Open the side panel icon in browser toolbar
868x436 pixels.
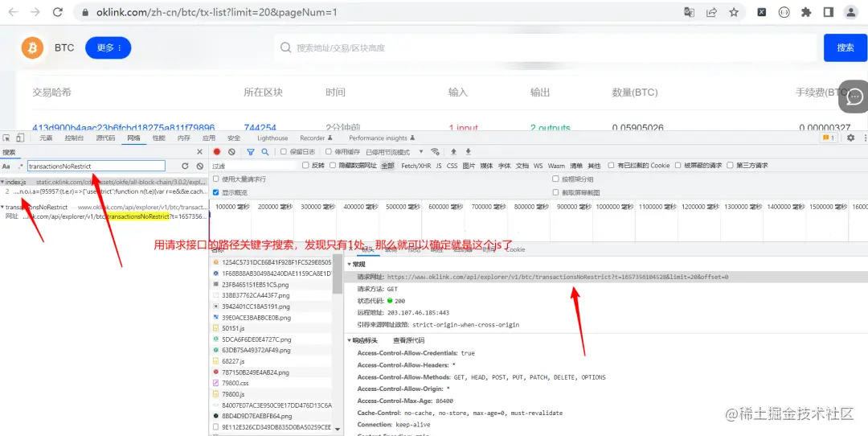(828, 12)
